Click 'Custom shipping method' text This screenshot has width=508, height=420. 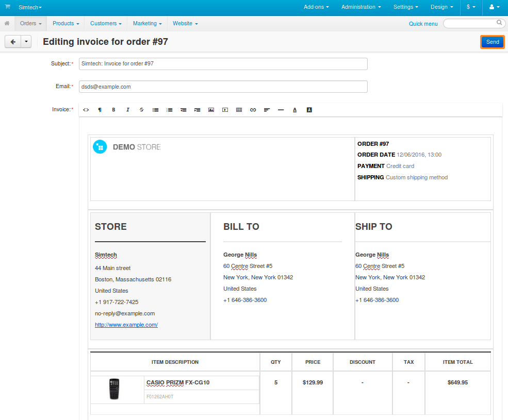(417, 177)
